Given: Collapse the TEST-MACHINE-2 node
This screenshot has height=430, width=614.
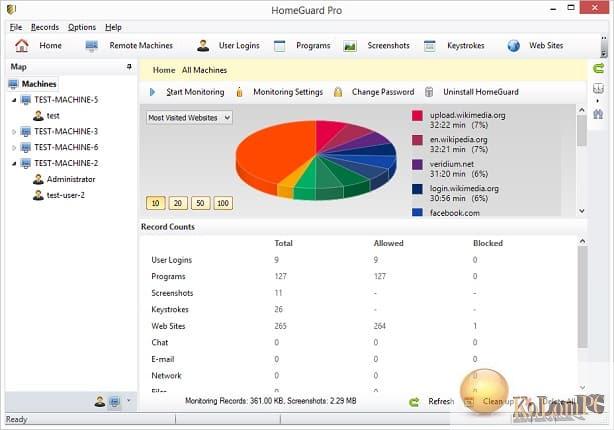Looking at the screenshot, I should (x=14, y=164).
